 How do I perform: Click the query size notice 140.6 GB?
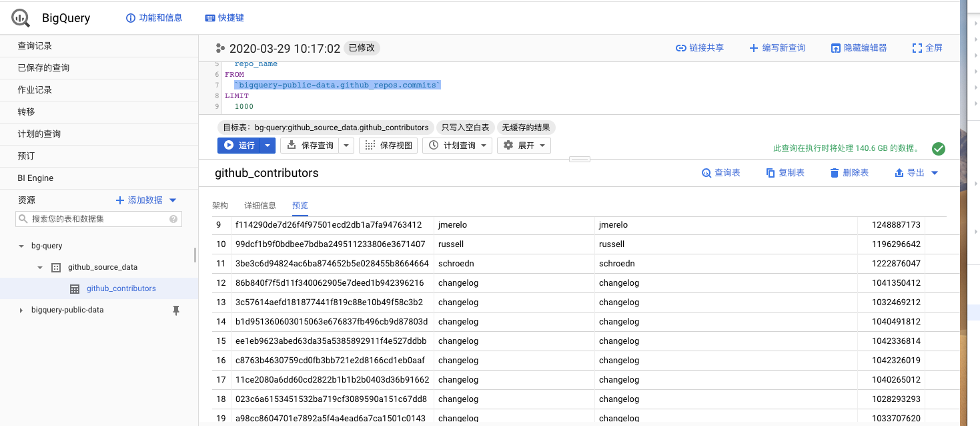pos(846,149)
